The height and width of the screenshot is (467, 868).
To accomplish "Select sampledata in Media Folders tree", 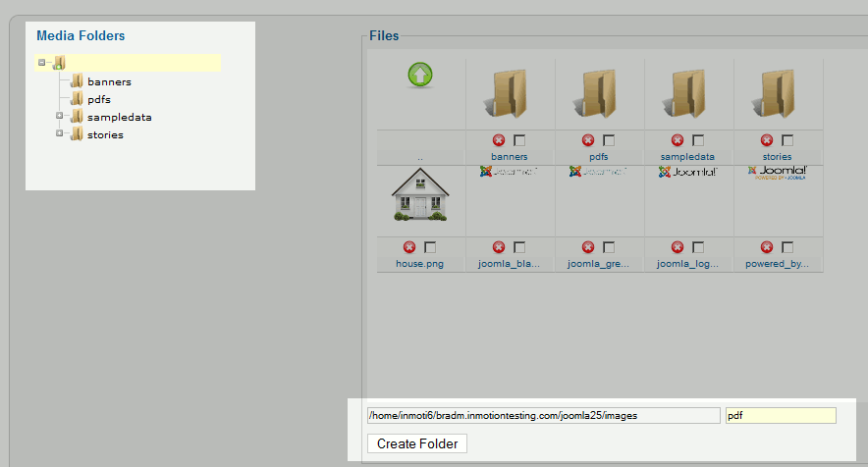I will coord(119,118).
